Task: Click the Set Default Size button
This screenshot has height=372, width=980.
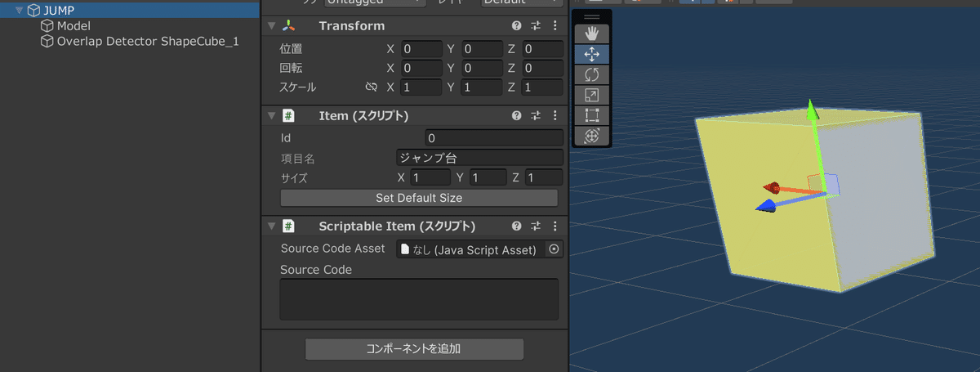Action: pos(419,198)
